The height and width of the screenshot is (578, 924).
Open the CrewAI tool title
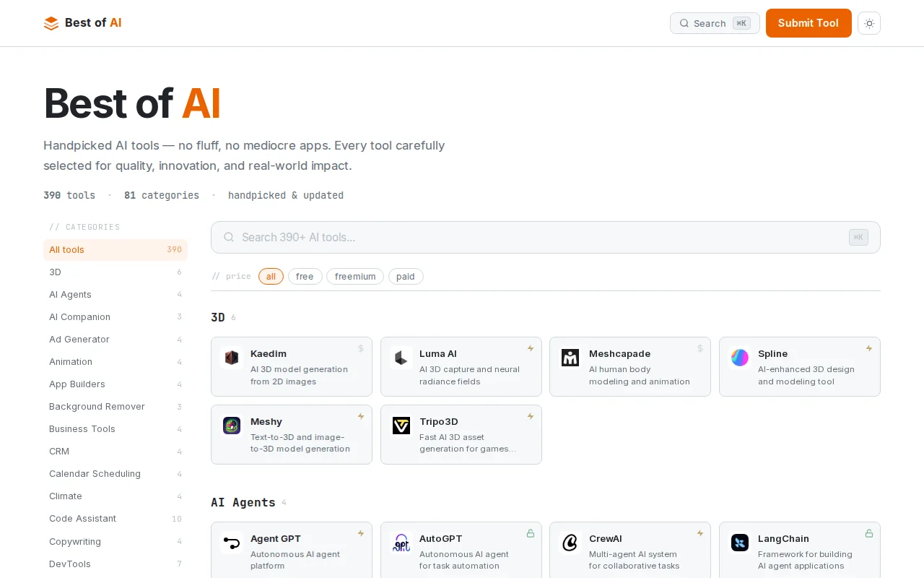point(606,539)
